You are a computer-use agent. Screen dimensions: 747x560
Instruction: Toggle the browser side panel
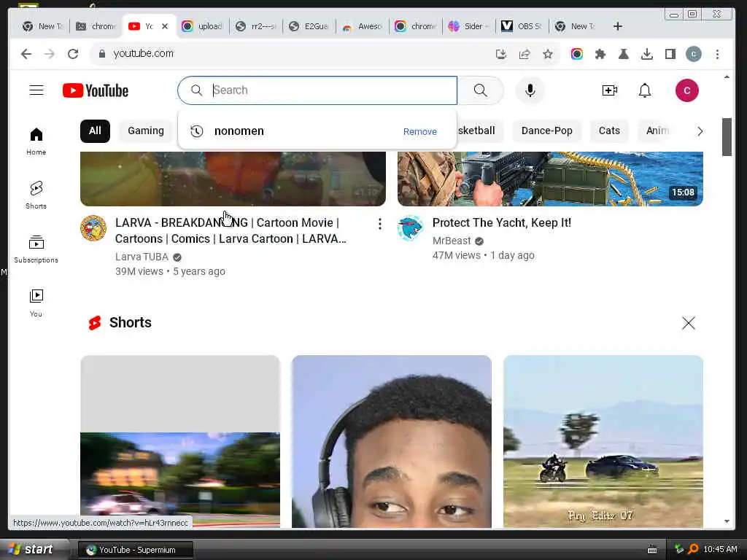[x=670, y=54]
